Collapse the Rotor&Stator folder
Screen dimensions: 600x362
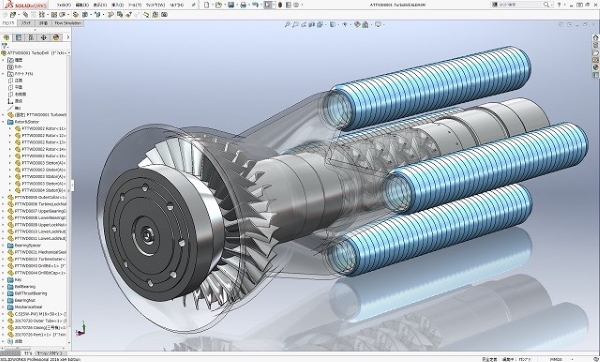pyautogui.click(x=4, y=122)
